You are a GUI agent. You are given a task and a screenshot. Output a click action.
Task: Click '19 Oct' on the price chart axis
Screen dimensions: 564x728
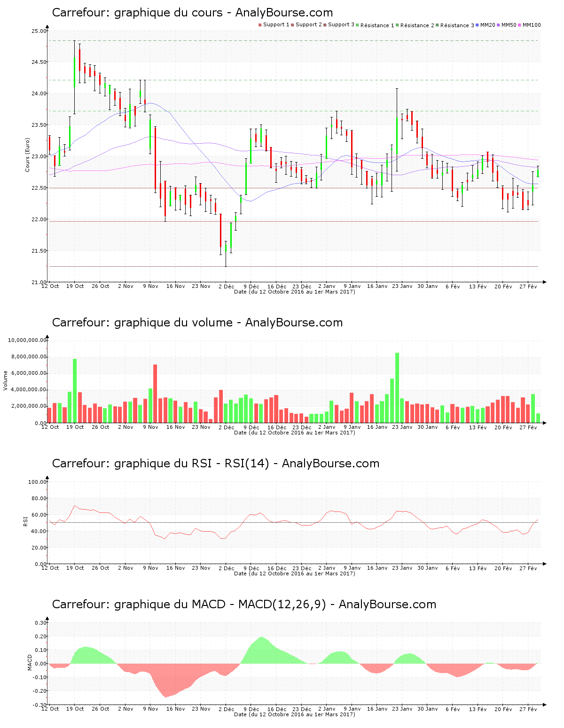(x=75, y=286)
